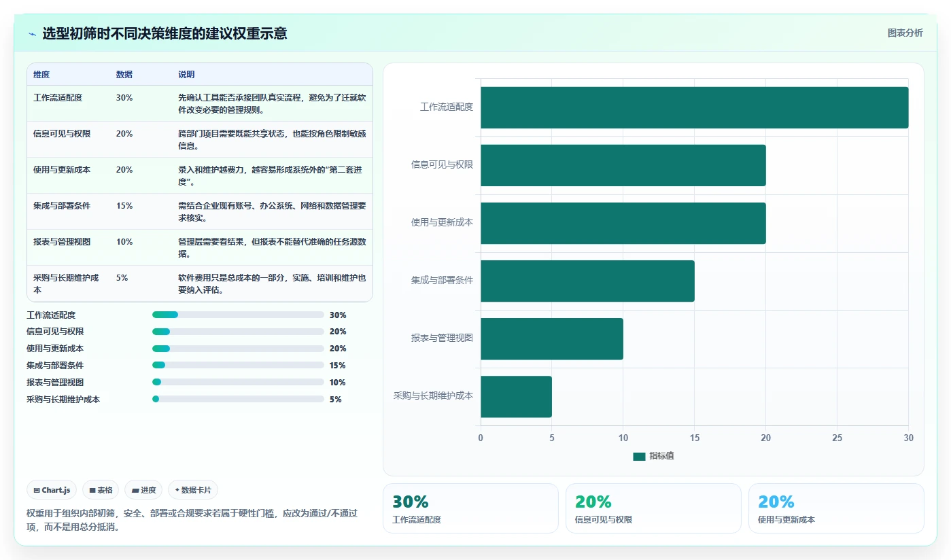Open the 20% 使用与更新成本 data card
Image resolution: width=951 pixels, height=560 pixels.
click(x=836, y=508)
